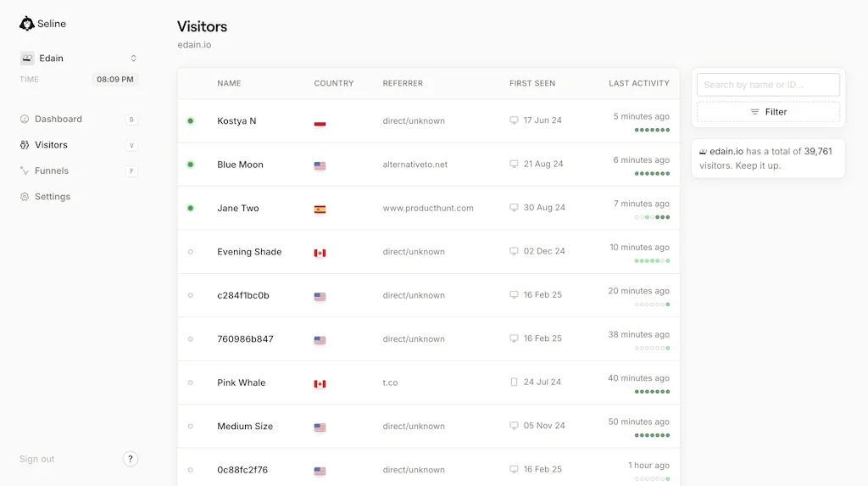Viewport: 868px width, 486px height.
Task: Click the Settings gear icon
Action: (x=25, y=197)
